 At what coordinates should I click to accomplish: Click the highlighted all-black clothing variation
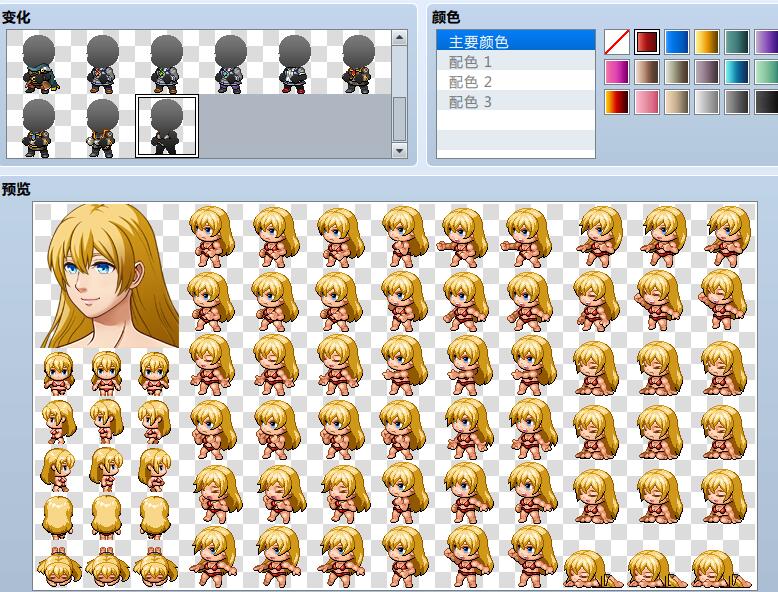pyautogui.click(x=167, y=126)
